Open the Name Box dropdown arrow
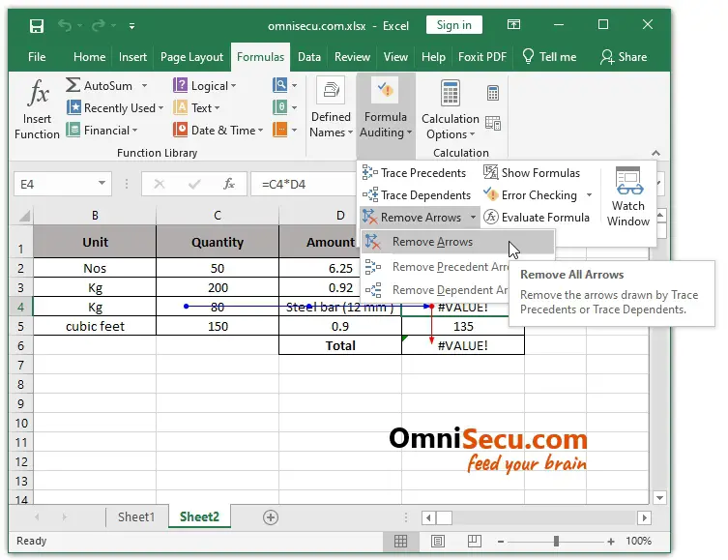This screenshot has width=728, height=560. 102,183
